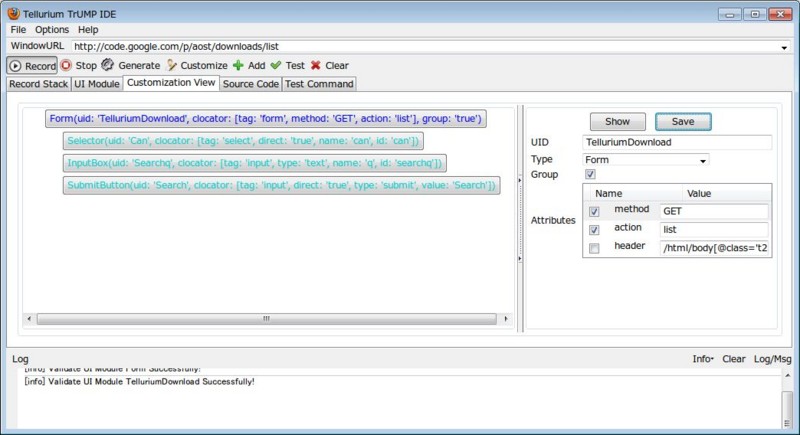Open the Info log level dropdown
This screenshot has height=435, width=800.
tap(703, 359)
